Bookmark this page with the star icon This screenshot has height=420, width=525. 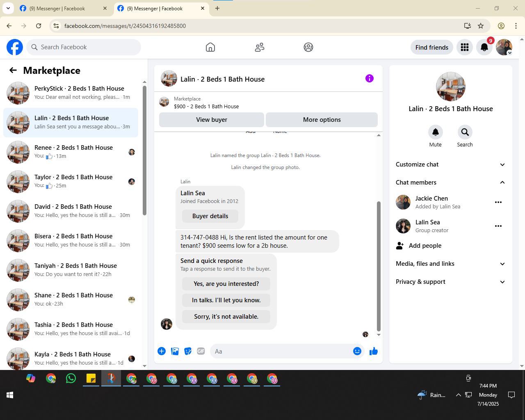point(481,26)
